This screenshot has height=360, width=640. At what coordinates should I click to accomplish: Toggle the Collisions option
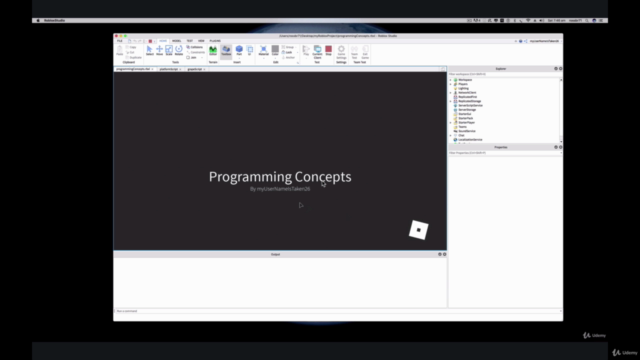click(x=195, y=47)
